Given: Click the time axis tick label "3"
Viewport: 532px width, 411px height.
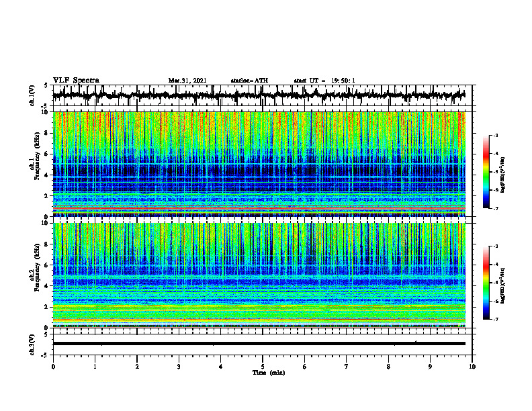Looking at the screenshot, I should point(179,367).
